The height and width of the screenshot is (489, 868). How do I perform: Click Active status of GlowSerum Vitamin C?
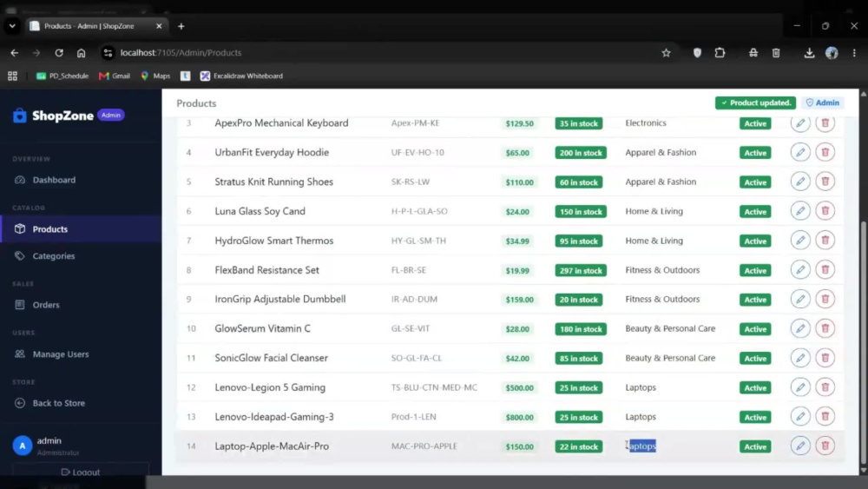[755, 329]
